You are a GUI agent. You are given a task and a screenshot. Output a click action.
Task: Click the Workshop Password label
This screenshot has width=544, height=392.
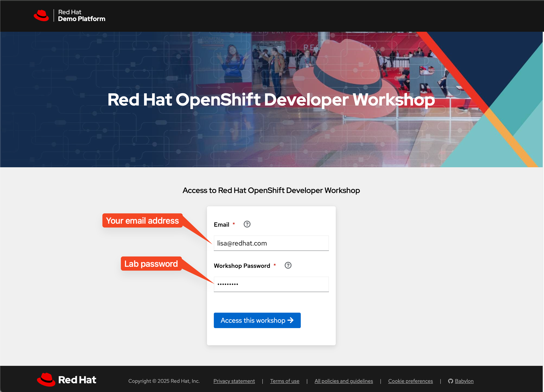coord(242,266)
